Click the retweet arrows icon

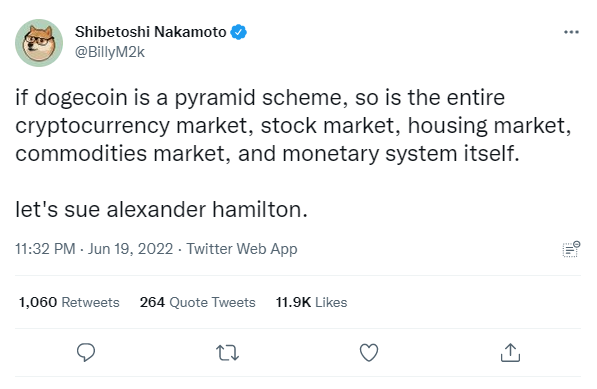[x=227, y=352]
